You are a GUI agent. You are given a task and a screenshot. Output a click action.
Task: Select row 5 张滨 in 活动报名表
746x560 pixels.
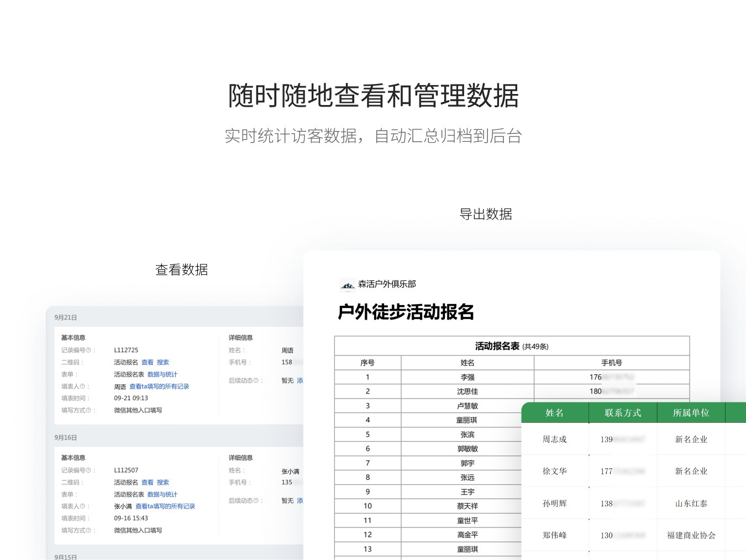pyautogui.click(x=467, y=434)
